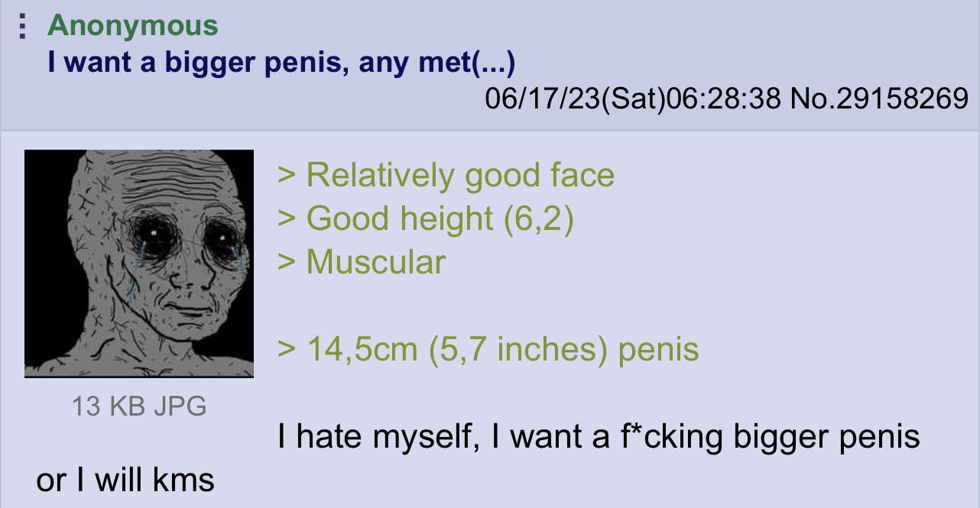Select the 'Relatively good face' greentext line
The width and height of the screenshot is (980, 508).
(446, 175)
